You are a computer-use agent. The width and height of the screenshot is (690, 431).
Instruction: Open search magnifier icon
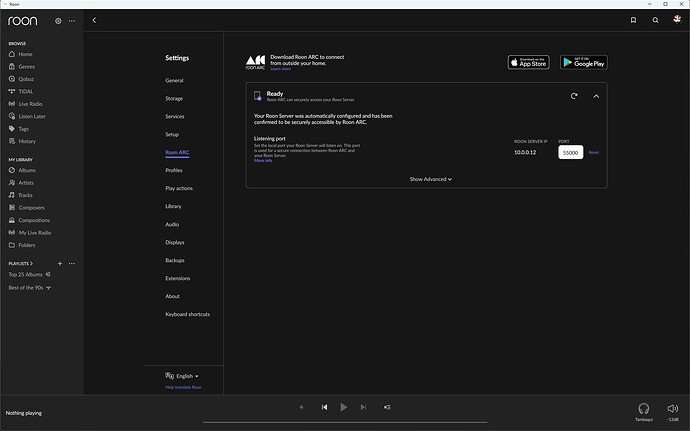pyautogui.click(x=655, y=20)
